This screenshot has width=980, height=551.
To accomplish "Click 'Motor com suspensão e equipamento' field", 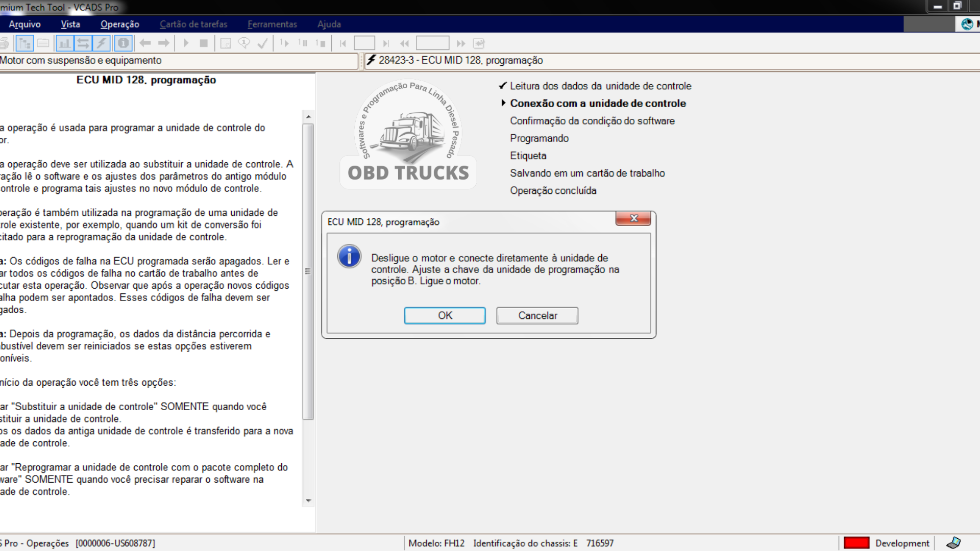I will [179, 61].
